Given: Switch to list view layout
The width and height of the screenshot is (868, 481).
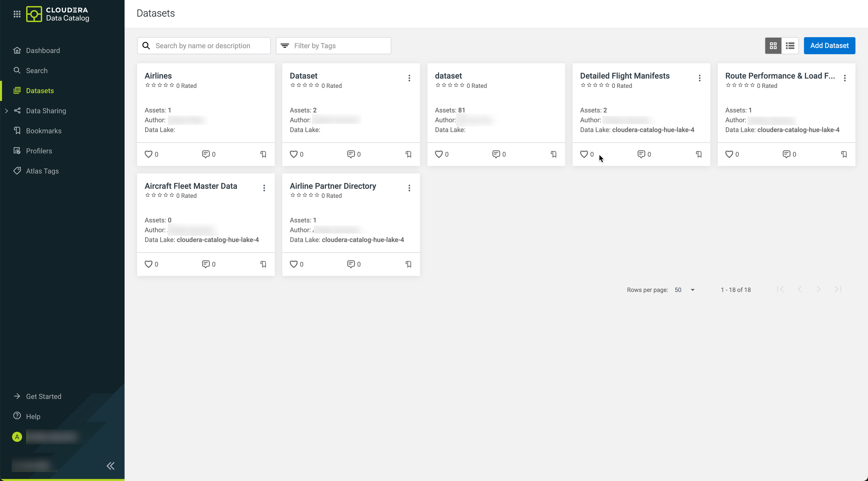Looking at the screenshot, I should (x=790, y=45).
